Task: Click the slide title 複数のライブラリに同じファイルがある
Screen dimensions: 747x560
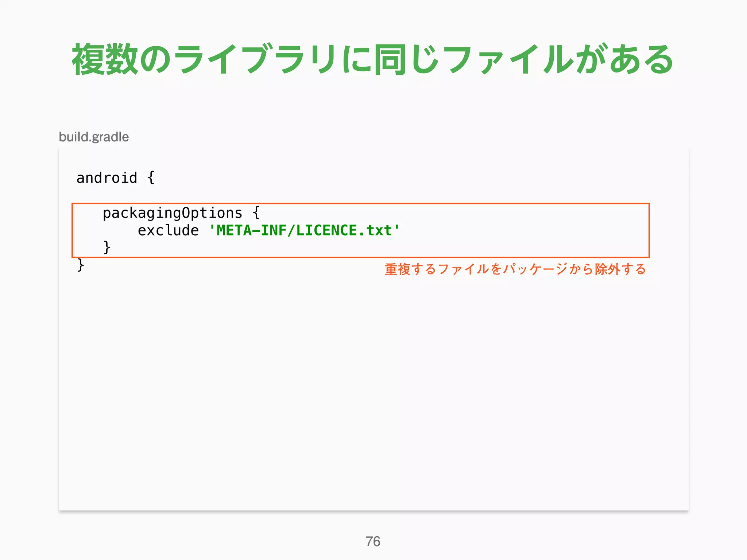Action: 373,59
